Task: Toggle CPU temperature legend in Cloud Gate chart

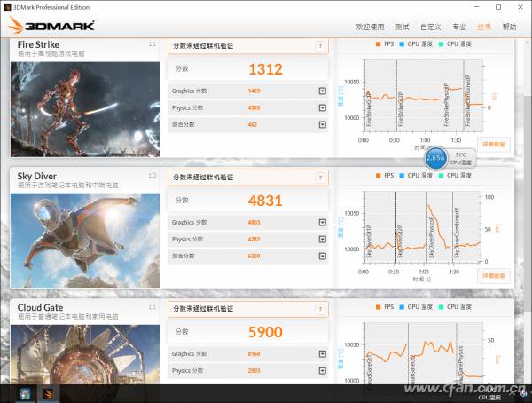Action: [456, 307]
